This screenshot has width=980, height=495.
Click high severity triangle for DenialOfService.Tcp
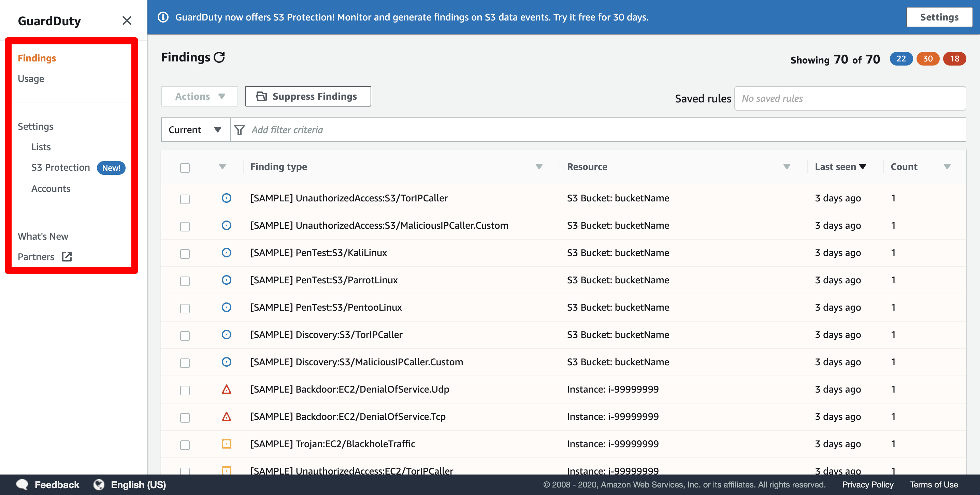pos(226,416)
